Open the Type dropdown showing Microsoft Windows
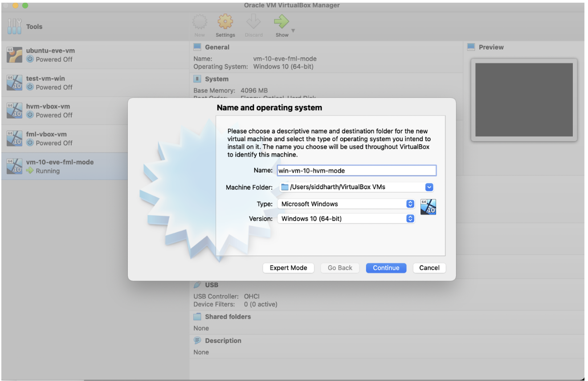The width and height of the screenshot is (588, 381). [x=410, y=204]
